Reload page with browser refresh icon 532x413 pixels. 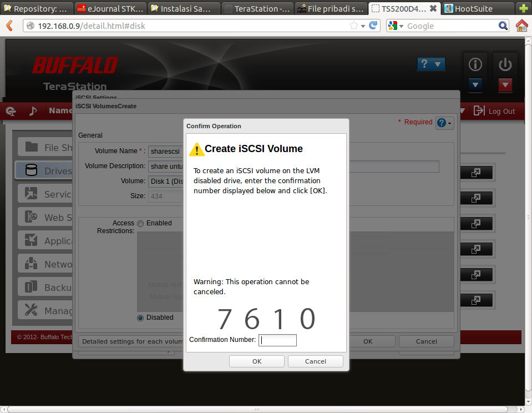point(374,26)
